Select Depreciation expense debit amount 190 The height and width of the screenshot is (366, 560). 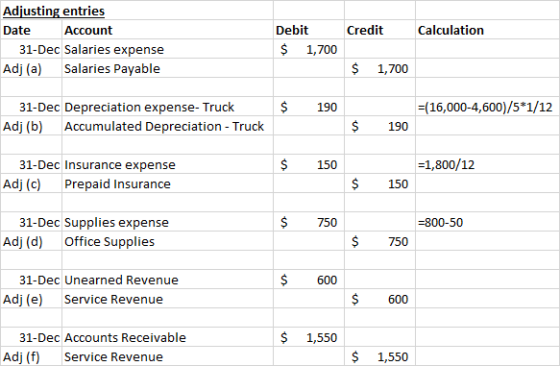[309, 107]
